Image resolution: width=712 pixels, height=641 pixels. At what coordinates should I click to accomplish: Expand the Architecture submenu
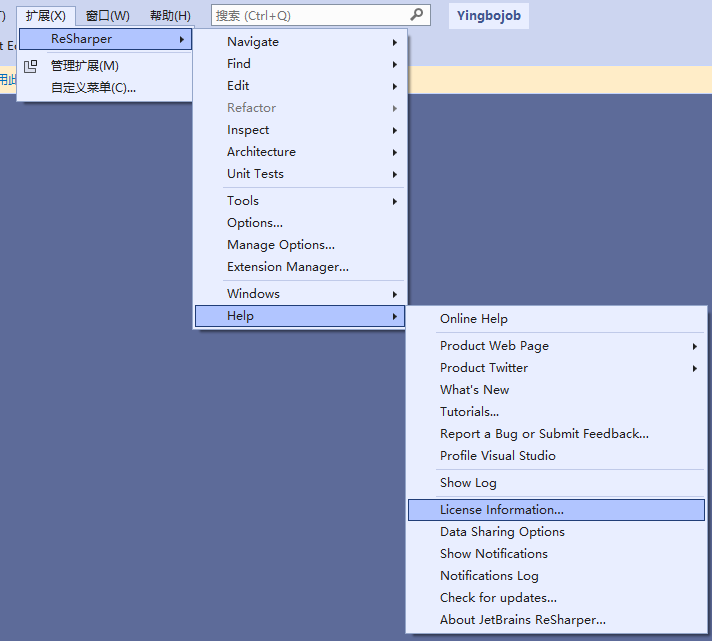point(300,152)
